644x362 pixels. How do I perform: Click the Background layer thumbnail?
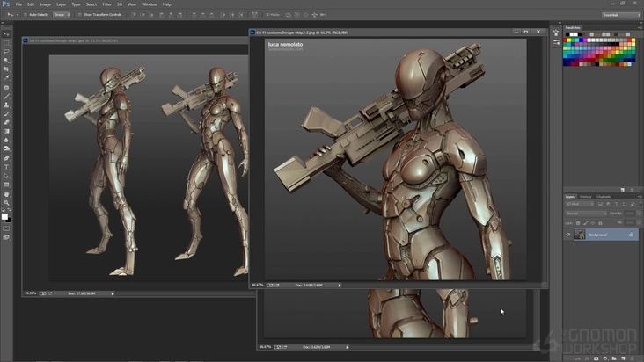[x=580, y=235]
